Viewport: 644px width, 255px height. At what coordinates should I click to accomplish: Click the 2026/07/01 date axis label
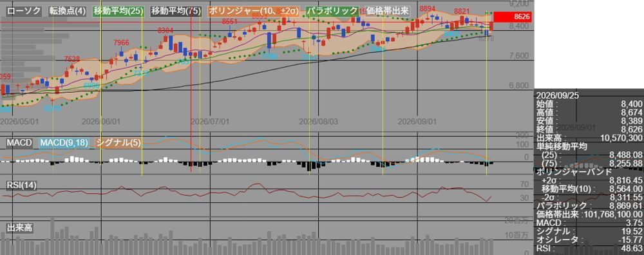pyautogui.click(x=209, y=122)
